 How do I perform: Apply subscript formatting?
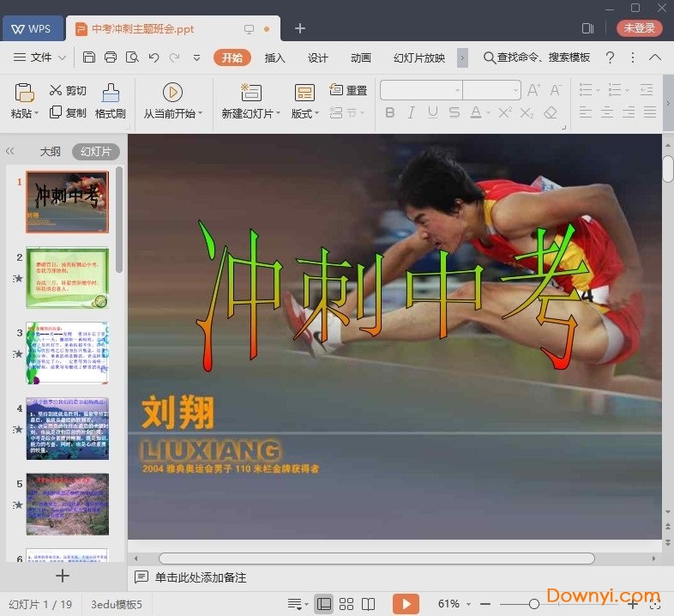coord(527,112)
